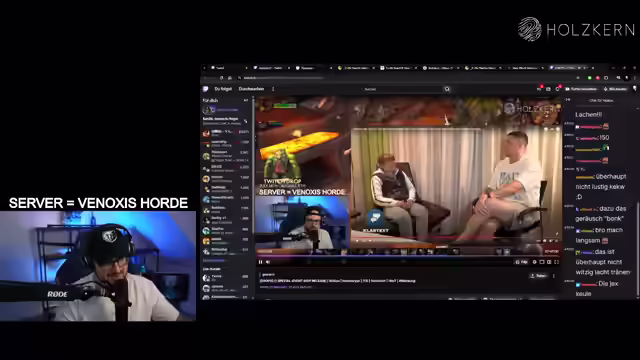Click the Twitch search input field
Viewport: 640px width, 360px height.
(x=401, y=89)
